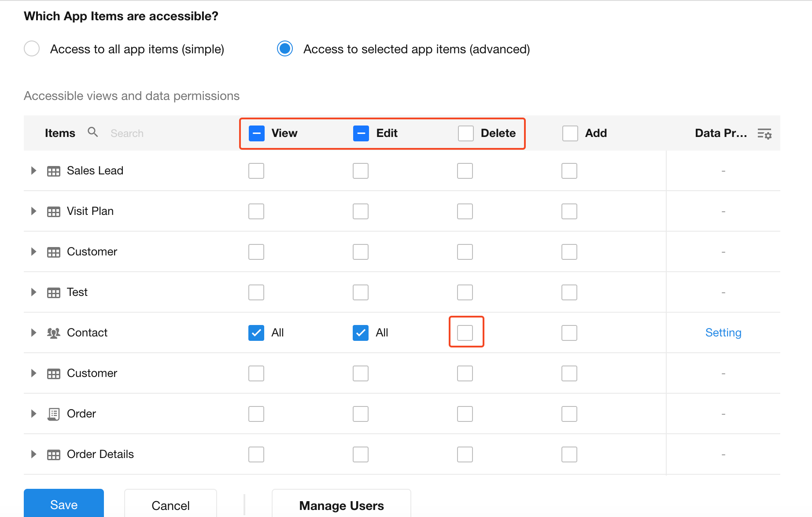Screen dimensions: 812x517
Task: Click the Sales Lead table icon
Action: pos(54,171)
